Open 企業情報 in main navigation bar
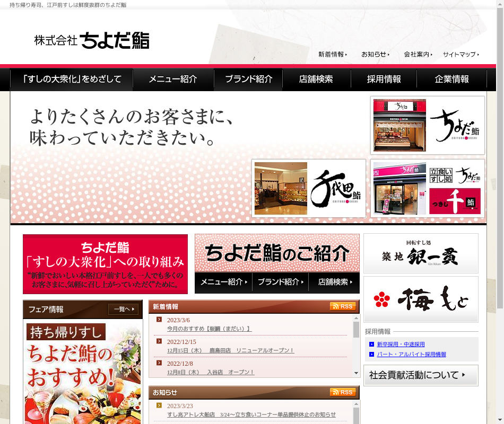The image size is (504, 424). tap(451, 79)
